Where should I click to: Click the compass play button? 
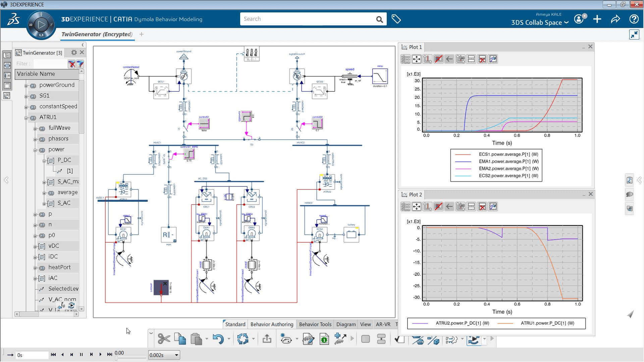point(41,24)
